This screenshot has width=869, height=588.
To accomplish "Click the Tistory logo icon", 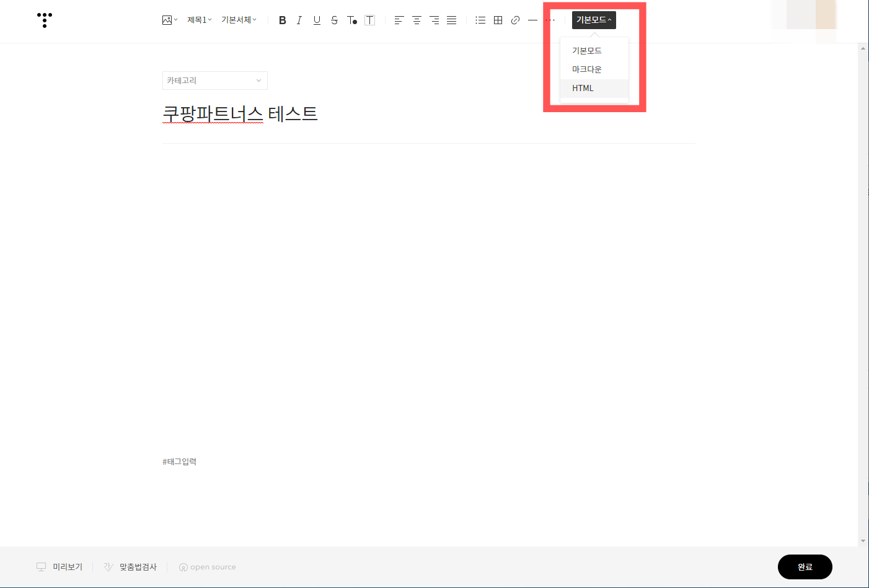I will point(45,20).
